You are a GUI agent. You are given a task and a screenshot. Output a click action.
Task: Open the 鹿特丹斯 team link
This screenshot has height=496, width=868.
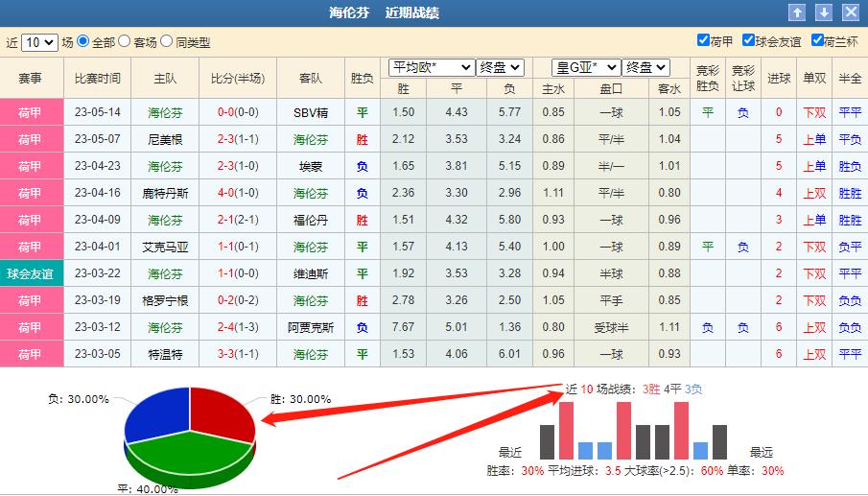coord(165,193)
